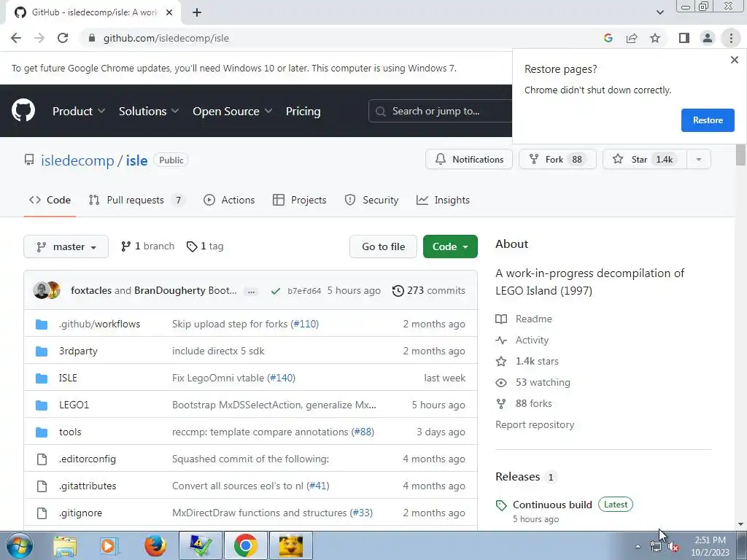Open the .gitignore file

(x=80, y=513)
